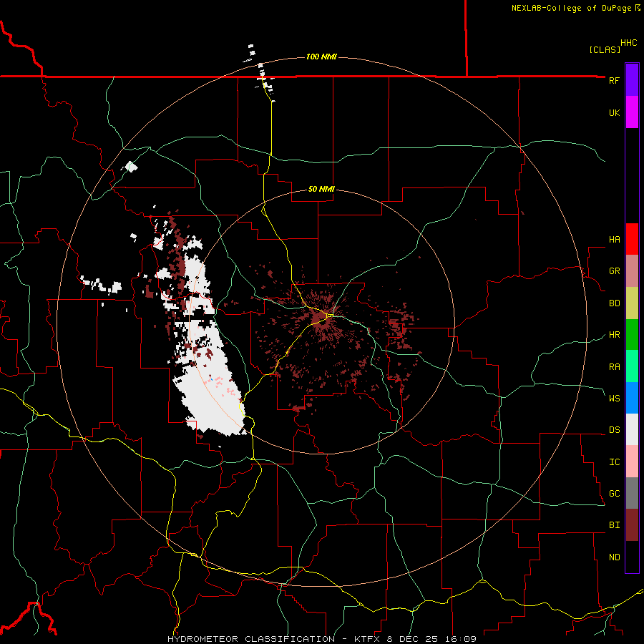
Task: Click the ND black legend swatch
Action: (x=632, y=557)
